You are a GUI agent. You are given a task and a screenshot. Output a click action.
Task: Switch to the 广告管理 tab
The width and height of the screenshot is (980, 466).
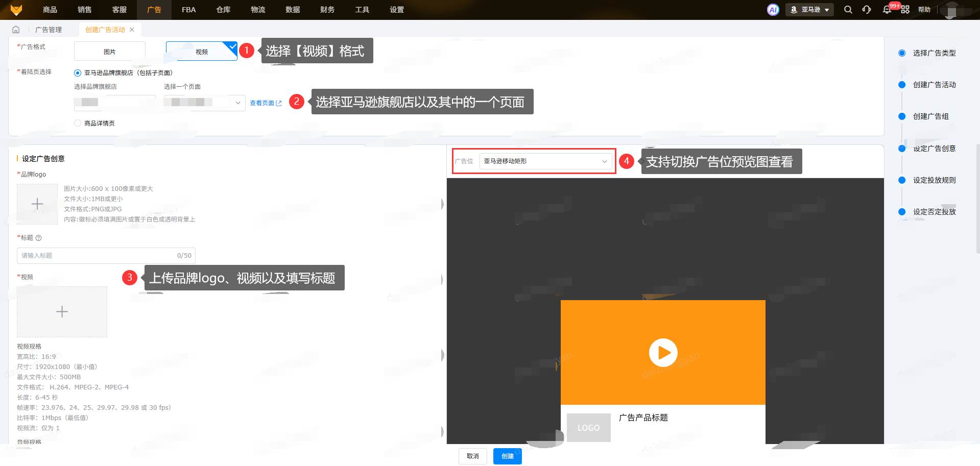click(49, 30)
